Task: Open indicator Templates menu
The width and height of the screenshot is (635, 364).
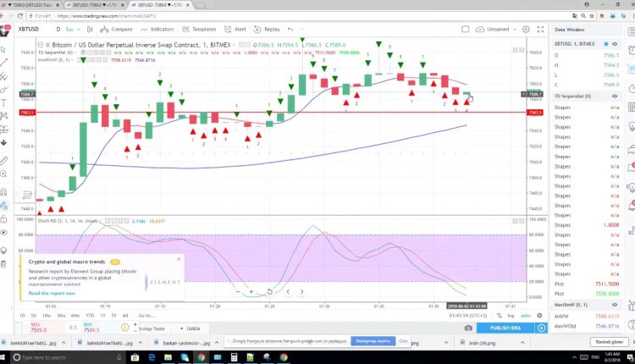Action: pos(199,29)
